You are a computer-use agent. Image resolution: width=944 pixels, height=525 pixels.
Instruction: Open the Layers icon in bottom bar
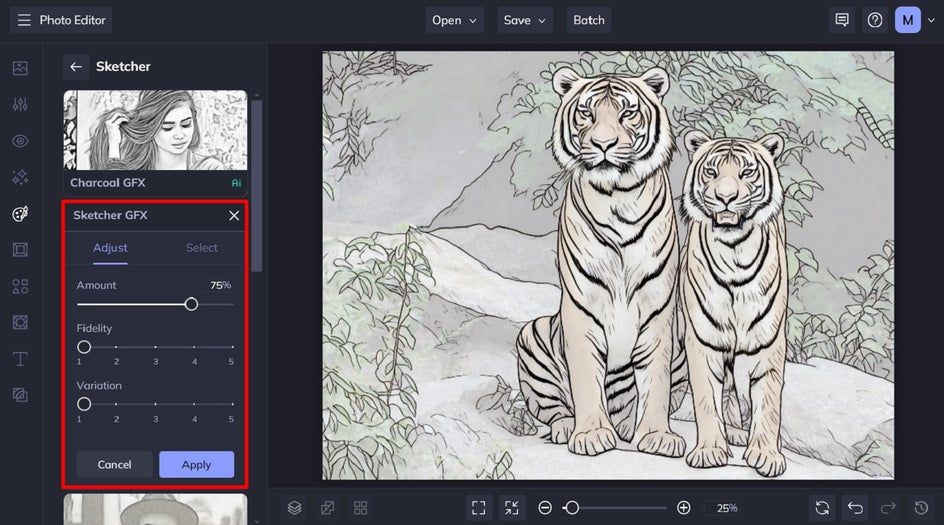[294, 508]
